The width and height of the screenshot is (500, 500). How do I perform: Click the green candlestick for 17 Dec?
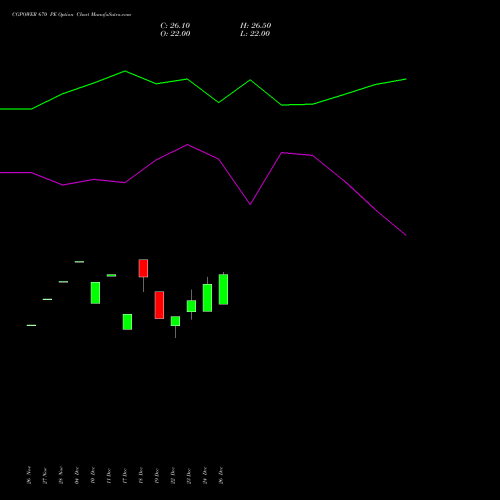point(127,322)
